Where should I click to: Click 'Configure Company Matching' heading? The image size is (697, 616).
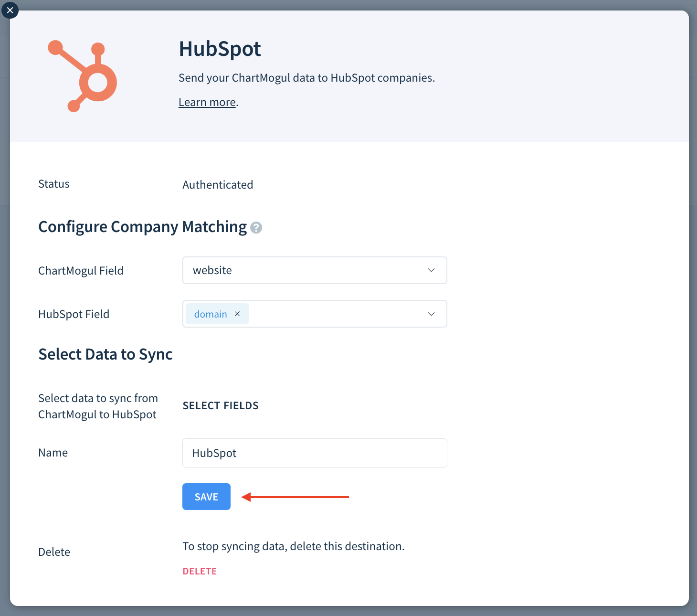pyautogui.click(x=142, y=227)
